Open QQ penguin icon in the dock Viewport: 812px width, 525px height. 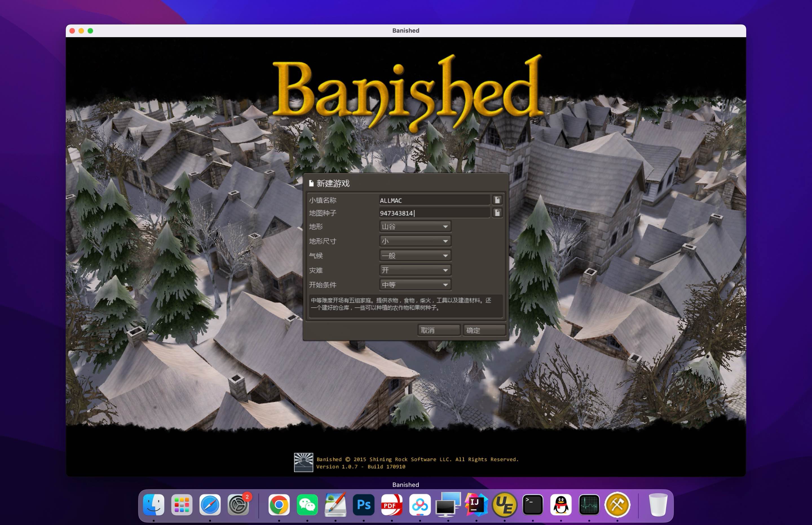561,505
